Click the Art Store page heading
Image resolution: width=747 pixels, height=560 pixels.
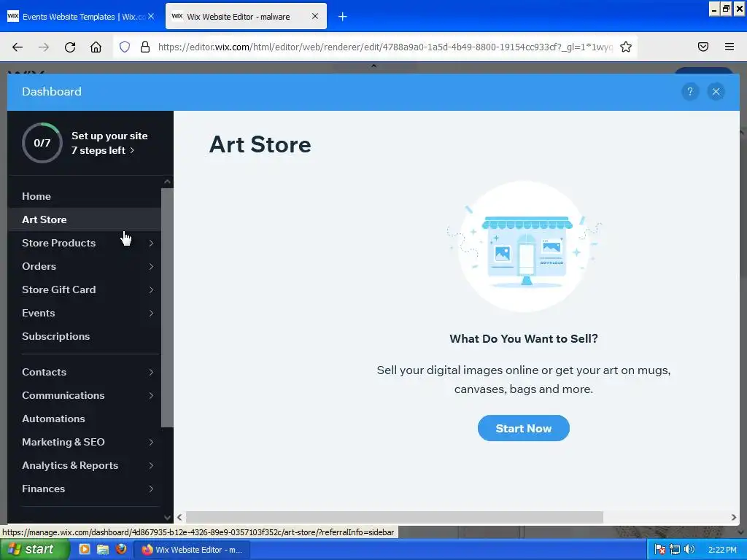point(260,144)
